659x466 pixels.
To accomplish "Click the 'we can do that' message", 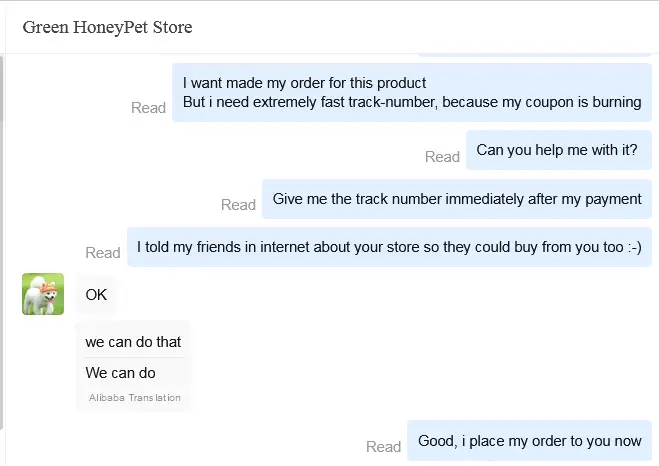I will tap(133, 342).
